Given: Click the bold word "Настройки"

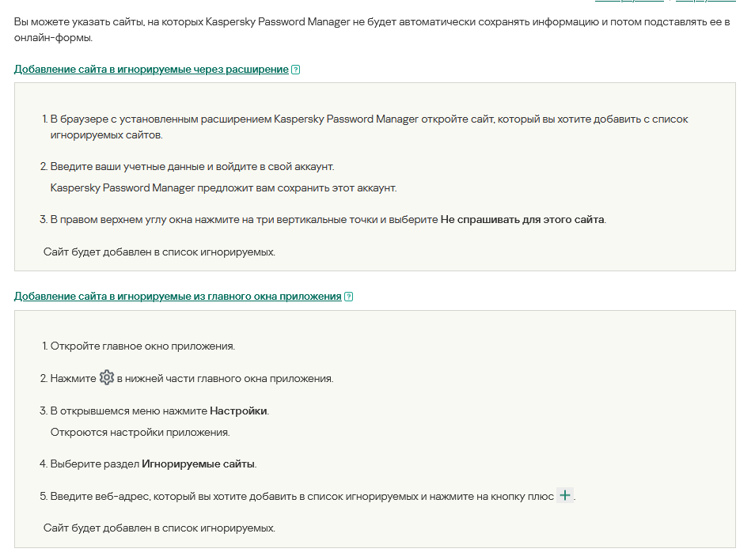Looking at the screenshot, I should point(238,411).
